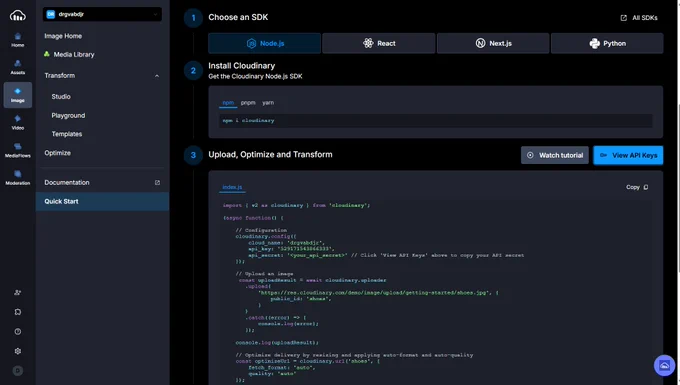Image resolution: width=680 pixels, height=385 pixels.
Task: Click the shoes.jpg upload URL in code
Action: tap(374, 293)
